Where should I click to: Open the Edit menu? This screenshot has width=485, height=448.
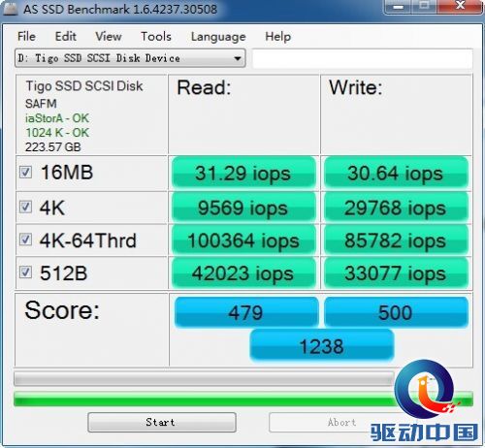tap(66, 37)
